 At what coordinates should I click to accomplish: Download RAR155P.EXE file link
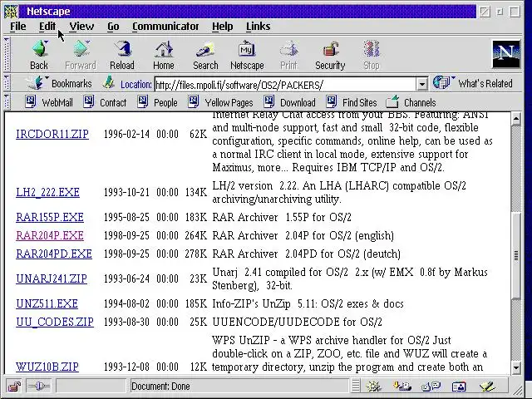(x=50, y=217)
